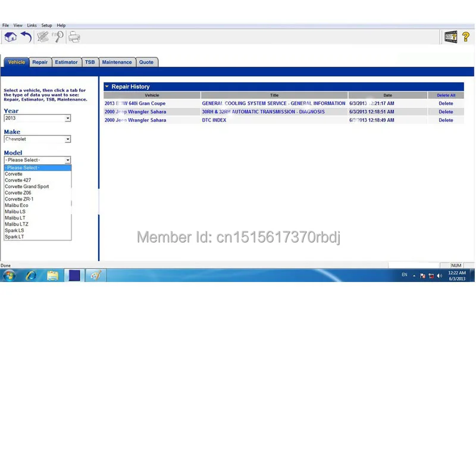476x476 pixels.
Task: Choose Spark LS model
Action: [x=37, y=230]
